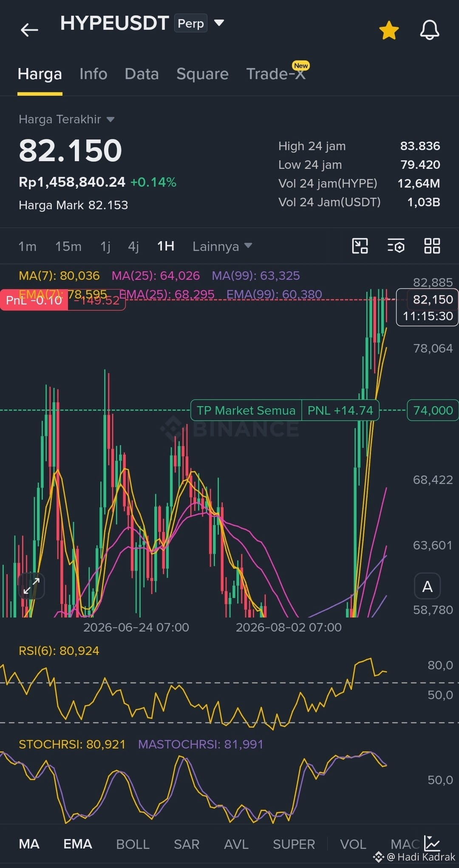Switch to the Data tab

(142, 74)
